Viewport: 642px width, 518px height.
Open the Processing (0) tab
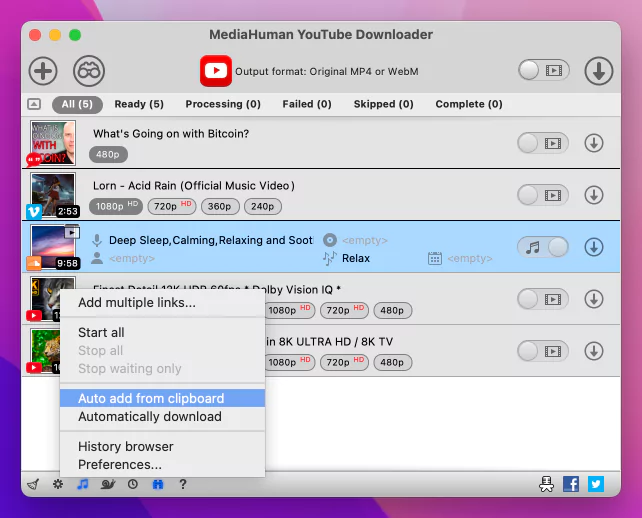click(x=223, y=104)
